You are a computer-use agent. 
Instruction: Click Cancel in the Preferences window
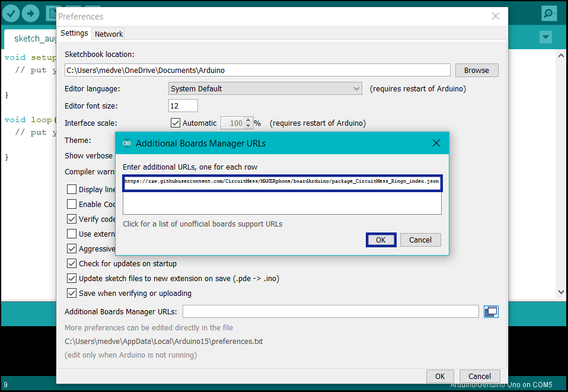tap(480, 377)
